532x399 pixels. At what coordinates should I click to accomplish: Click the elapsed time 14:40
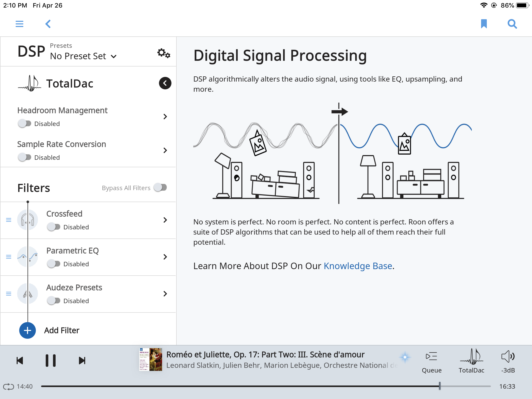(25, 387)
